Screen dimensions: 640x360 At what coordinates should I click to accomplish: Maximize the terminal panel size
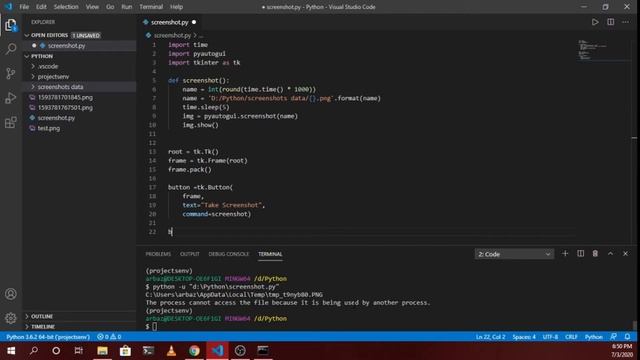click(x=610, y=253)
